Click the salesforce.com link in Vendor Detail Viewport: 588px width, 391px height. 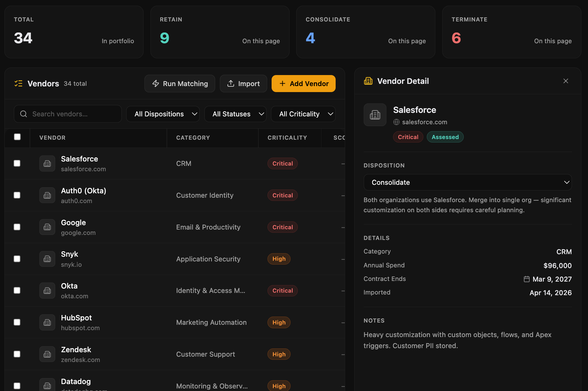[x=425, y=122]
